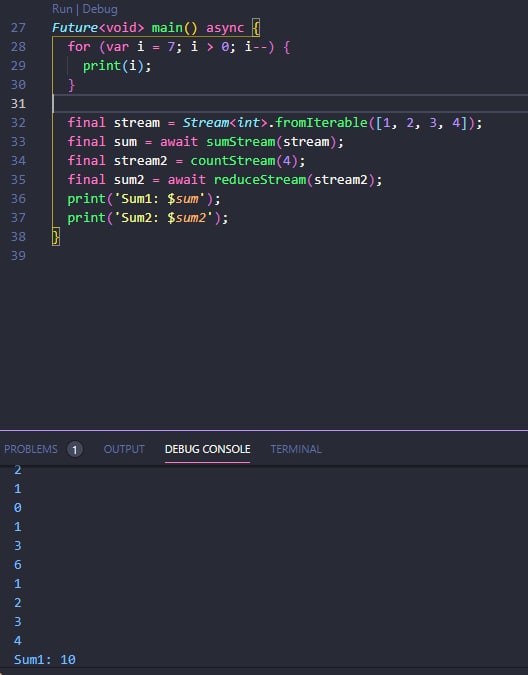Viewport: 528px width, 675px height.
Task: Click the 'sum2' variable name on line 35
Action: pos(129,180)
